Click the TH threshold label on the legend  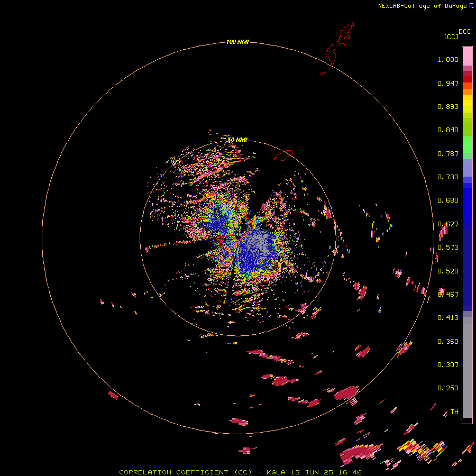tap(454, 412)
